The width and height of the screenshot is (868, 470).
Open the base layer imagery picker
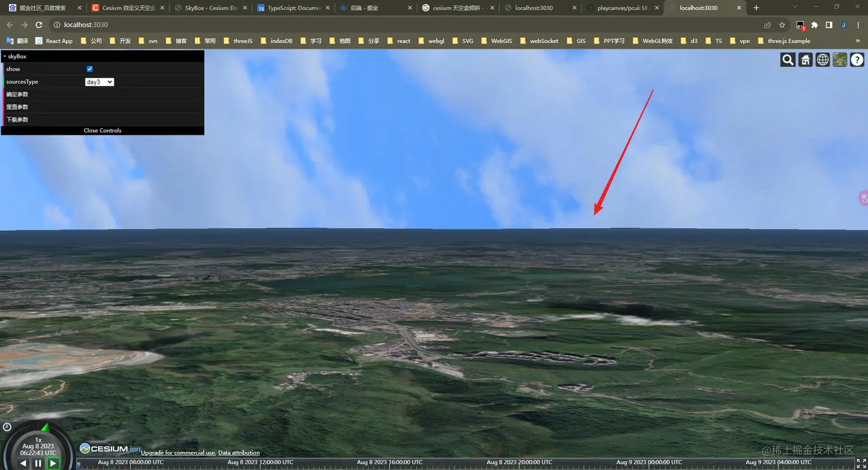coord(840,60)
